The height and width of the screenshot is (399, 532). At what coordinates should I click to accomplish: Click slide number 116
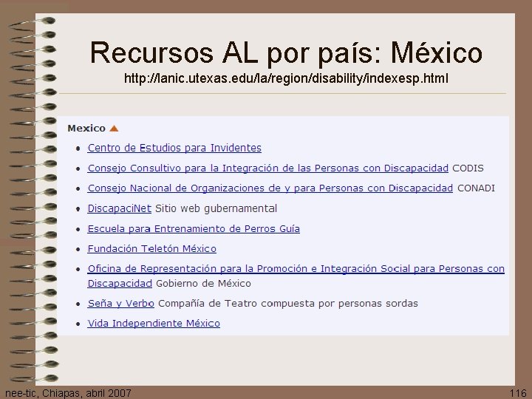coord(518,394)
